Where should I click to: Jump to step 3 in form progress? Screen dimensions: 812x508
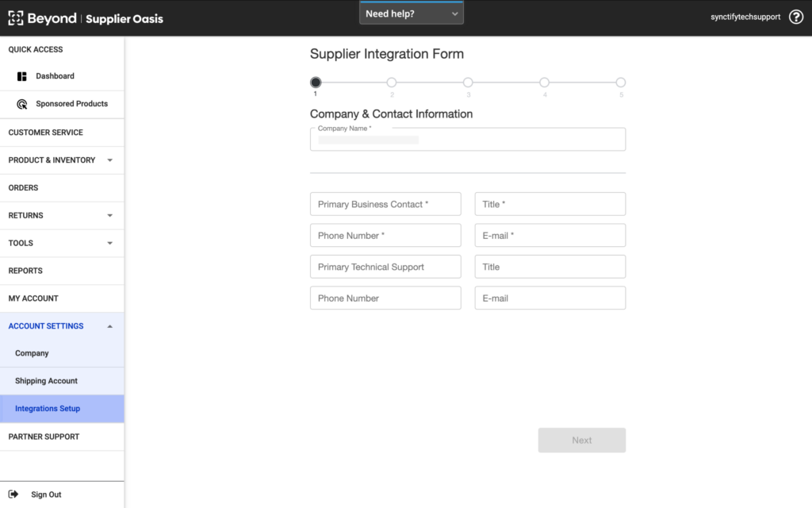click(468, 82)
